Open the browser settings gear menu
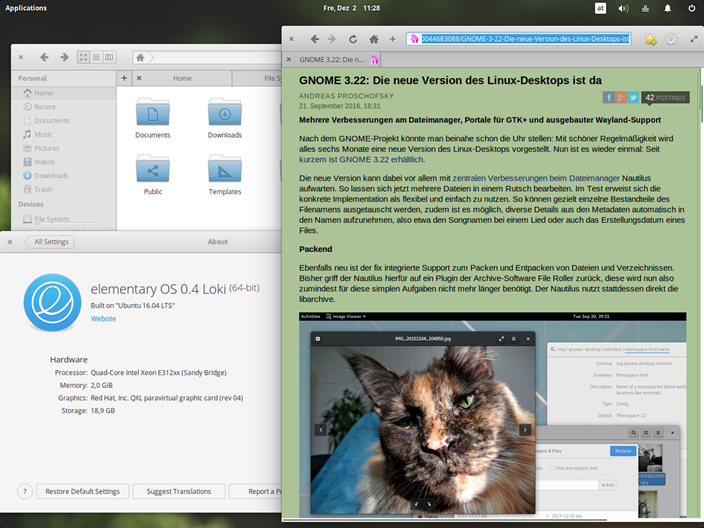This screenshot has width=704, height=528. pyautogui.click(x=671, y=39)
